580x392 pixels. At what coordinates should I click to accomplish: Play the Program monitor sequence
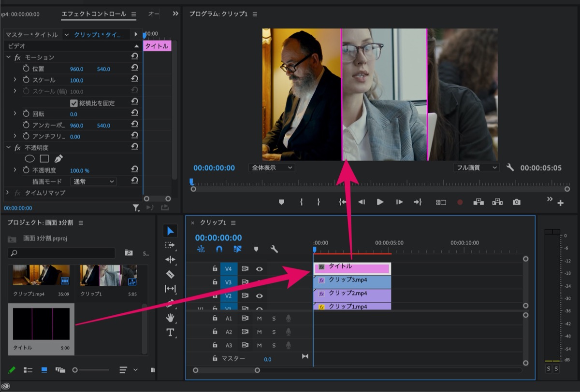tap(380, 202)
